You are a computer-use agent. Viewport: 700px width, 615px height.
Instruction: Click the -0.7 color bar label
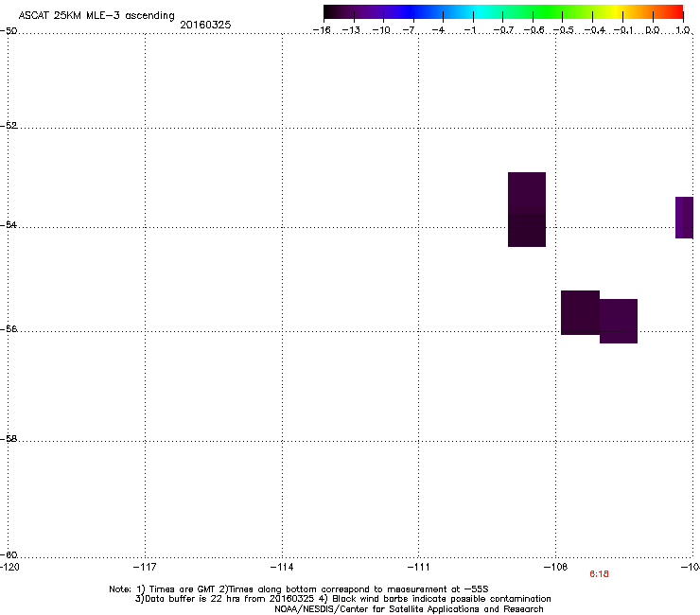click(x=503, y=30)
